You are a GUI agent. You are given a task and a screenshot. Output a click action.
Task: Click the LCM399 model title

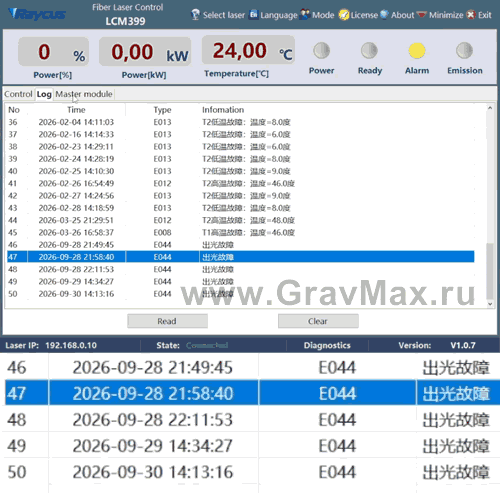(x=125, y=21)
